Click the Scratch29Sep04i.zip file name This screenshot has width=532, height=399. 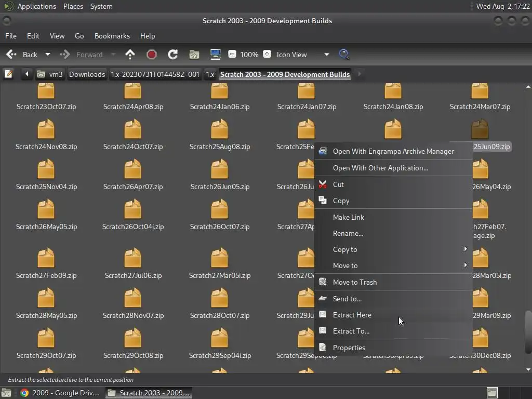click(x=220, y=355)
